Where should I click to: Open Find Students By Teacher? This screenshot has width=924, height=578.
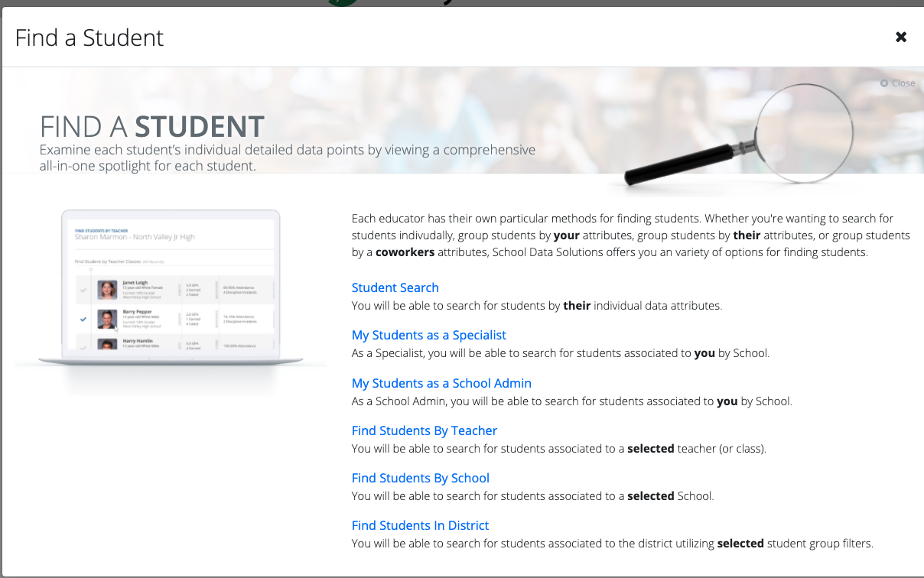click(424, 430)
